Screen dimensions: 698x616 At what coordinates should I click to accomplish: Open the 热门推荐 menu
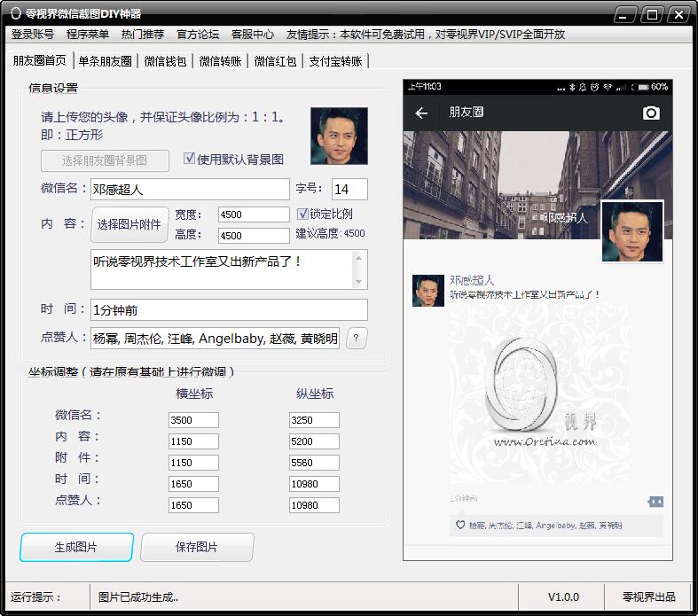[x=143, y=35]
